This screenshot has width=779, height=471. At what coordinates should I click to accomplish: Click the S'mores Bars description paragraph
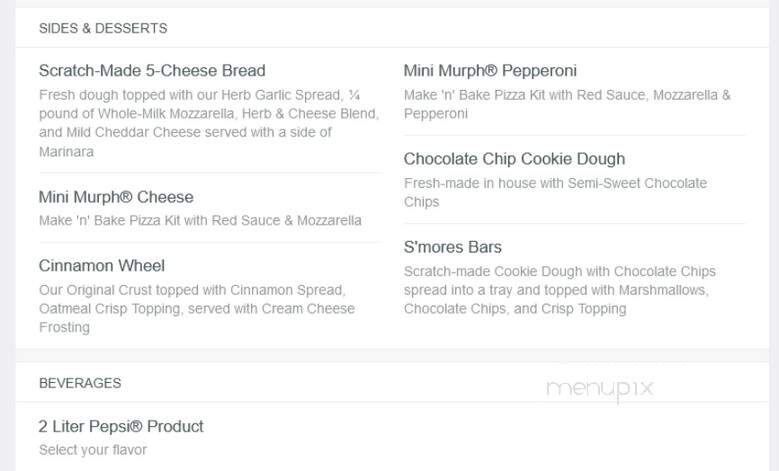(560, 290)
